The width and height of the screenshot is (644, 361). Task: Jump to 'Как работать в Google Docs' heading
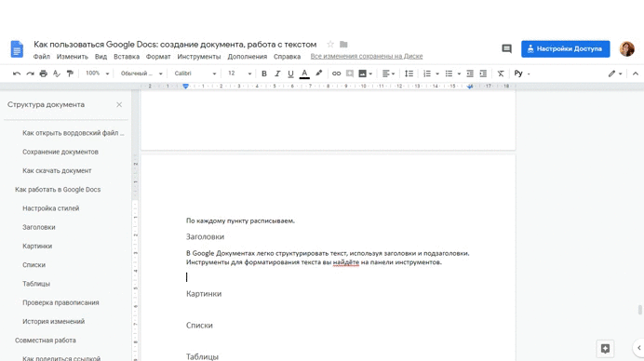(x=58, y=190)
